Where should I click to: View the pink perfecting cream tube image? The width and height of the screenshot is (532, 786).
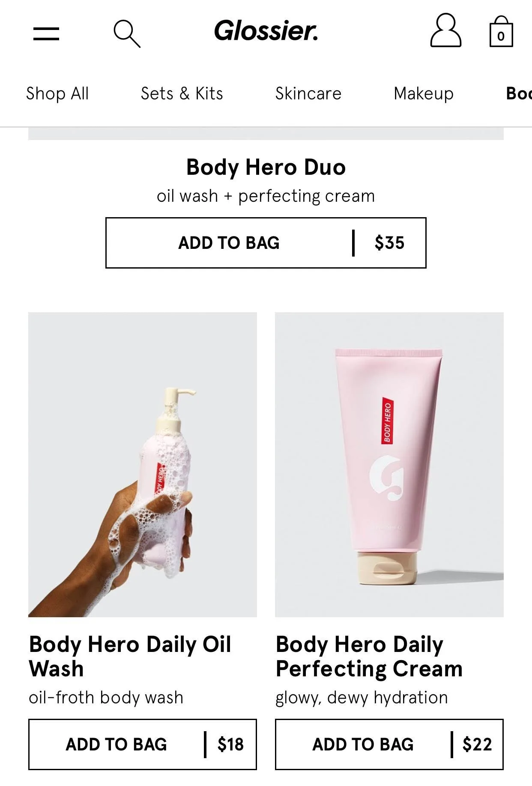click(x=389, y=464)
